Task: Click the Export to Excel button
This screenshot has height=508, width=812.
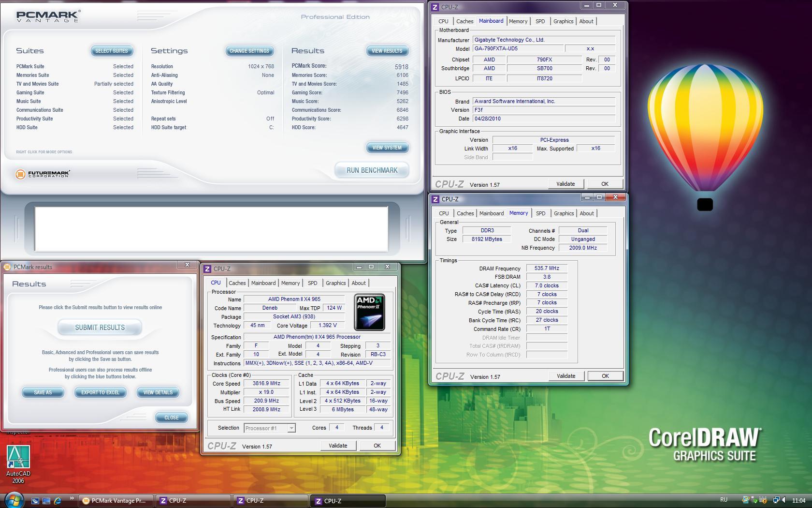Action: [x=100, y=392]
